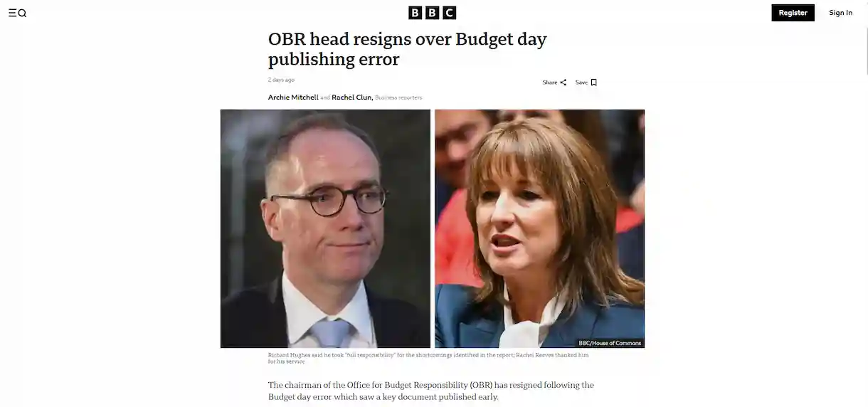This screenshot has width=868, height=407.
Task: Click the first B block of the logo
Action: coord(415,13)
